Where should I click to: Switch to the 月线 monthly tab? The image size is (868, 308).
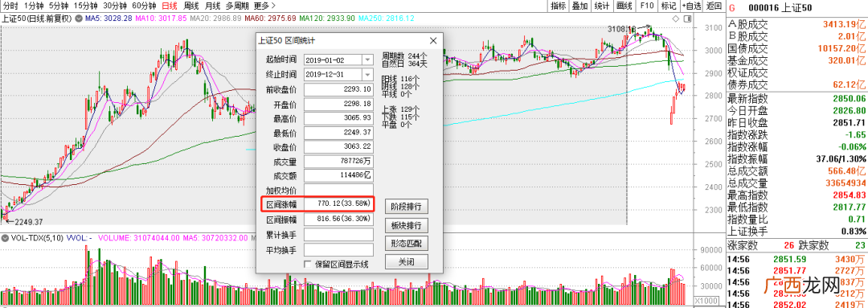[x=212, y=6]
